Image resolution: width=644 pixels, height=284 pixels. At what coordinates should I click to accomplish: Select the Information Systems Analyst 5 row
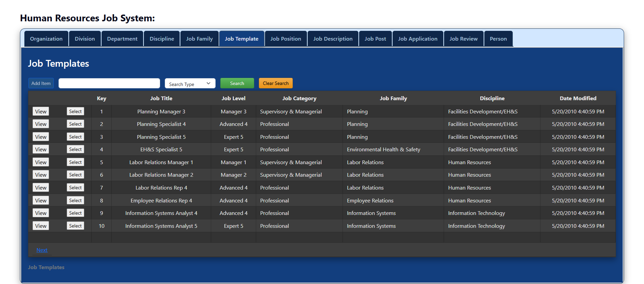75,226
